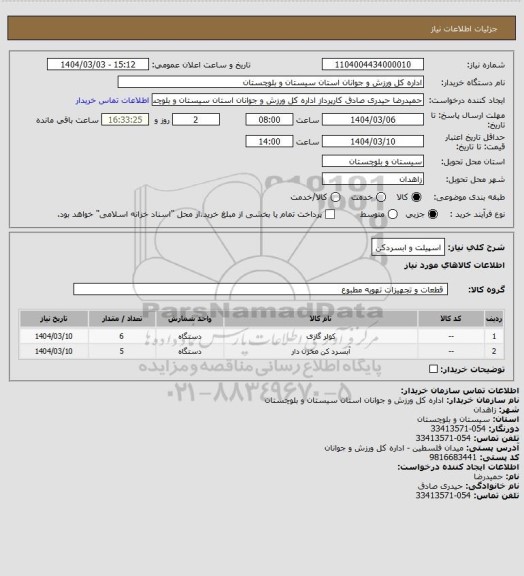
Task: Toggle the اسناد خزانه اسلامی payment checkbox
Action: [330, 214]
